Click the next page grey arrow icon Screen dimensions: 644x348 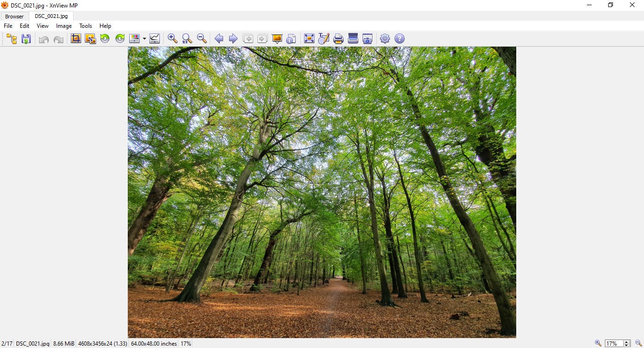(263, 39)
